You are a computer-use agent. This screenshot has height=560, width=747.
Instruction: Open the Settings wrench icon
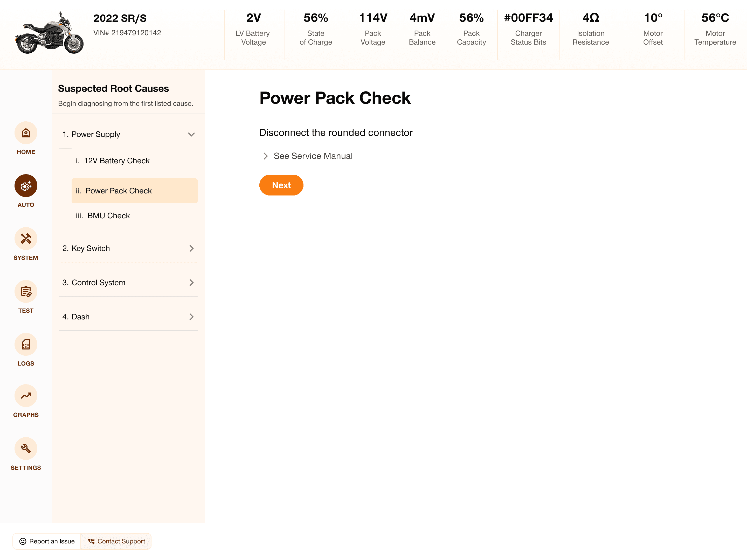[26, 449]
